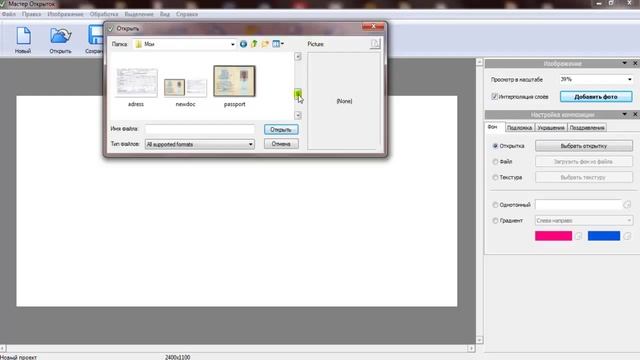Toggle Интерполяция слоёв checkbox
The image size is (640, 360).
[494, 97]
